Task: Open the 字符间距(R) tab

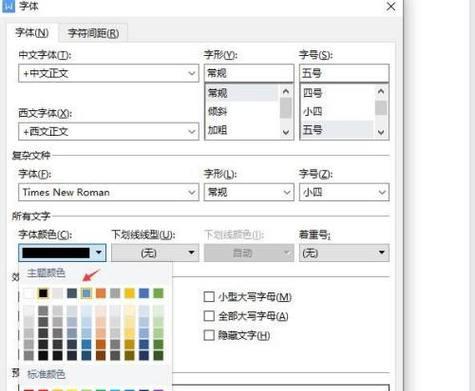Action: tap(93, 33)
